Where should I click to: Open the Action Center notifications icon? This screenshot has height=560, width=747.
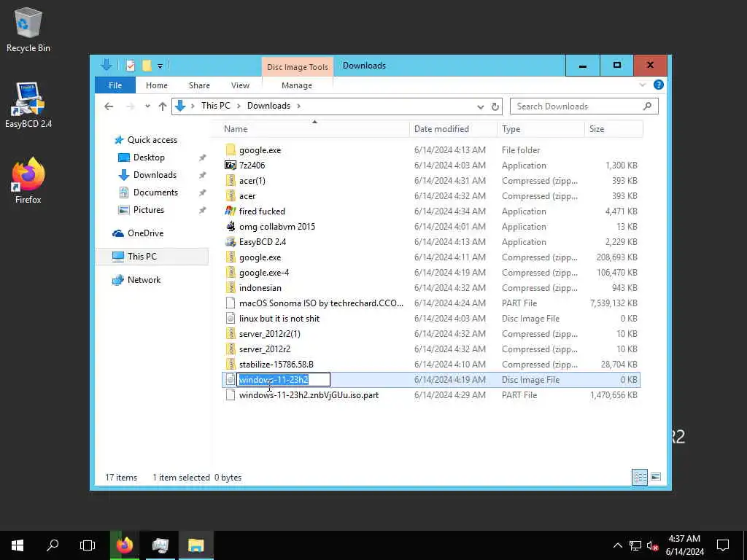[x=723, y=545]
